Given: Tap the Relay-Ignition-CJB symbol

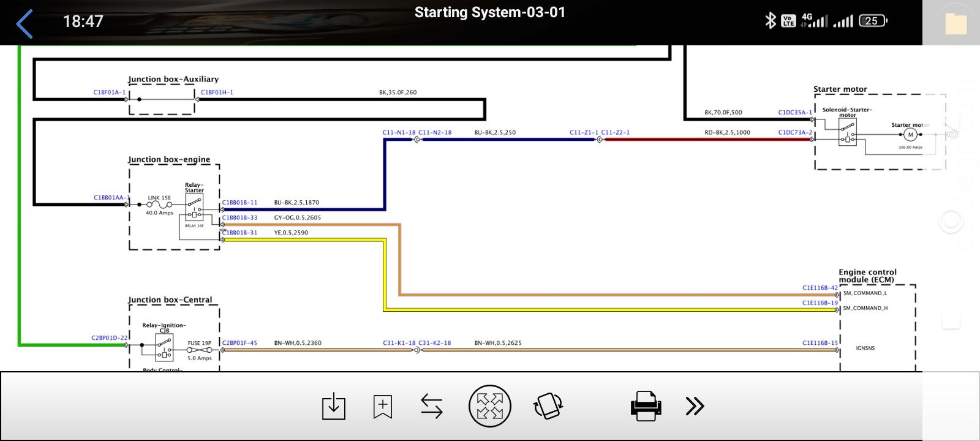Looking at the screenshot, I should pos(164,347).
